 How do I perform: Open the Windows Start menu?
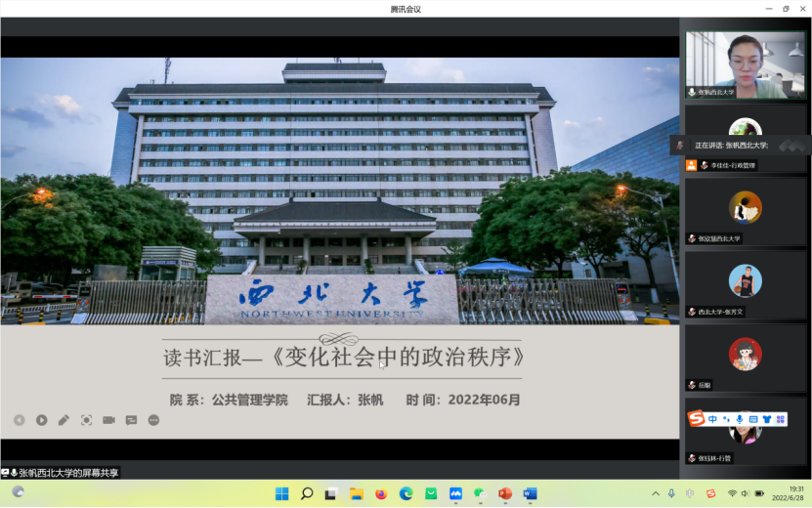pyautogui.click(x=281, y=493)
